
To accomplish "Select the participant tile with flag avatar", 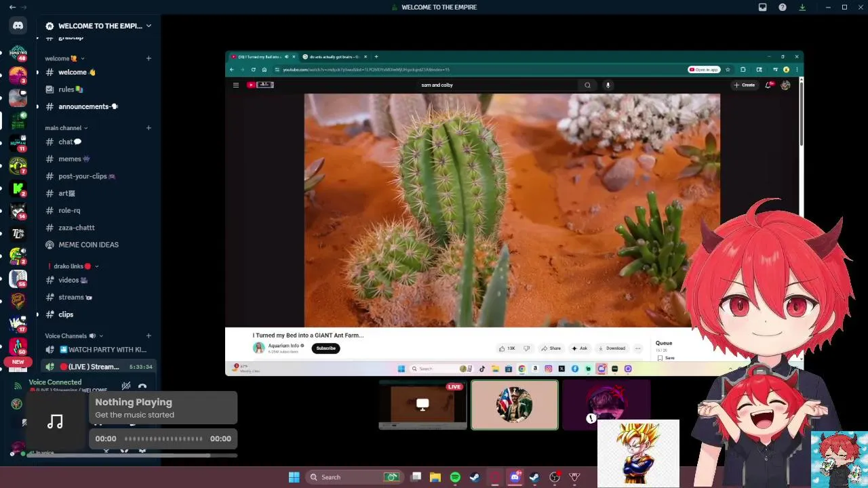I will click(515, 405).
